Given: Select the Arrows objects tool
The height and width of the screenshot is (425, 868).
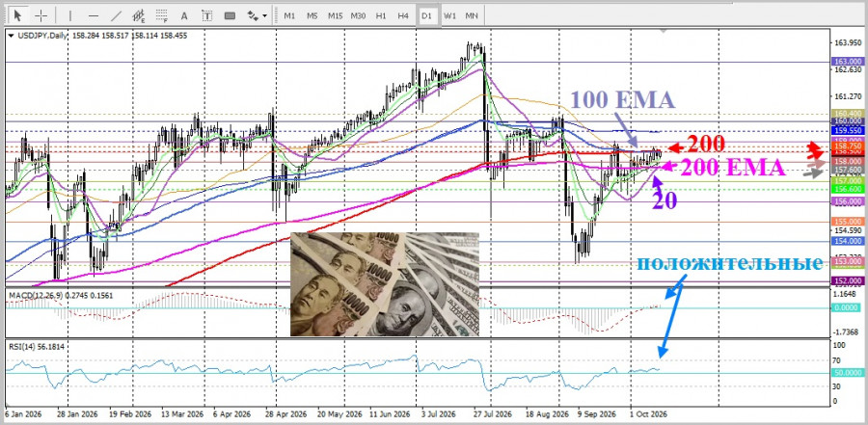Looking at the screenshot, I should point(253,15).
